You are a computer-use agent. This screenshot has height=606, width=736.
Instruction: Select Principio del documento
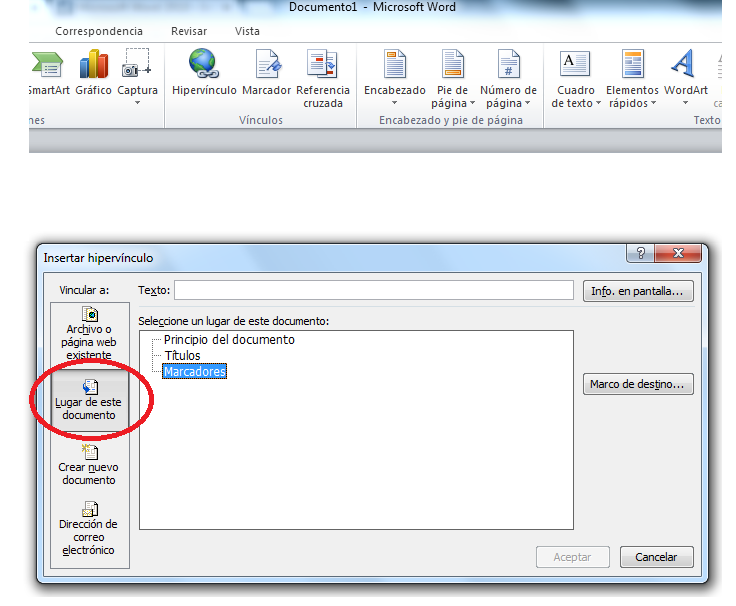(x=229, y=340)
